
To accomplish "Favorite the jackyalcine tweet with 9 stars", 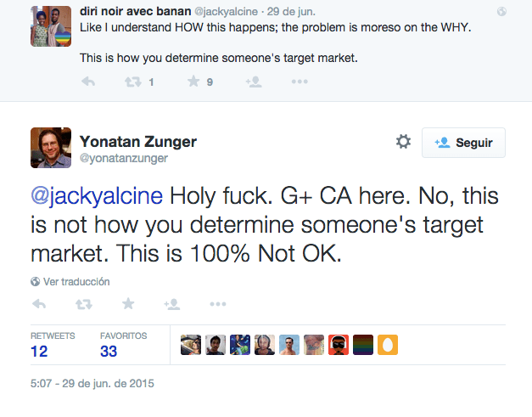I will (x=193, y=82).
